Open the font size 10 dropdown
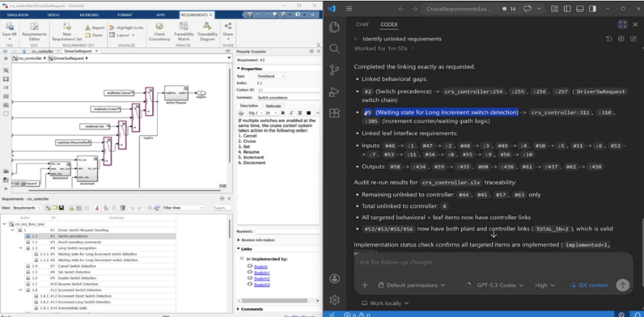This screenshot has height=317, width=644. coord(270,113)
